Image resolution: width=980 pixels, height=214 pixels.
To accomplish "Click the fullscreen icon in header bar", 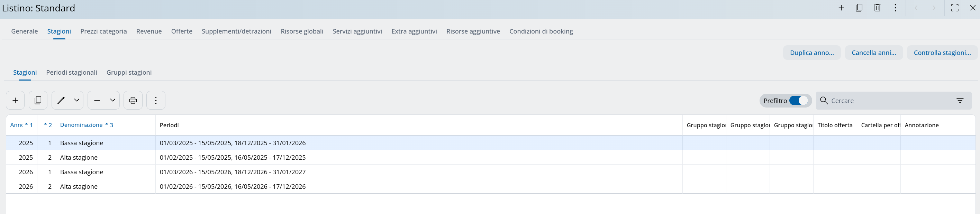I will [x=954, y=8].
